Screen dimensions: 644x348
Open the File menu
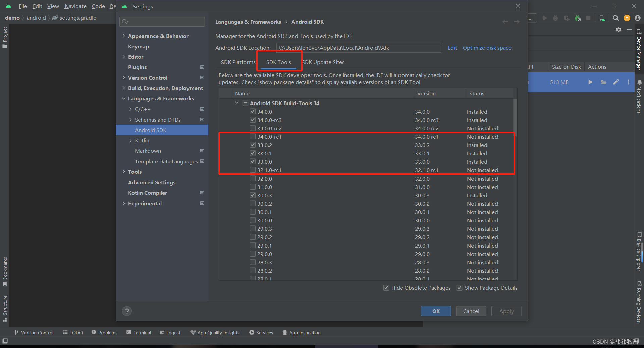[x=23, y=6]
